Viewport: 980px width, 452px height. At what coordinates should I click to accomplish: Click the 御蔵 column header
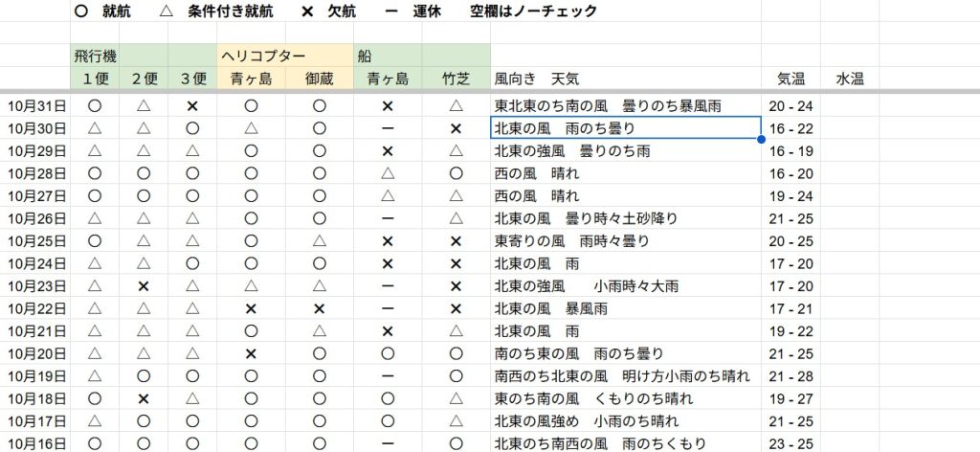[x=319, y=79]
